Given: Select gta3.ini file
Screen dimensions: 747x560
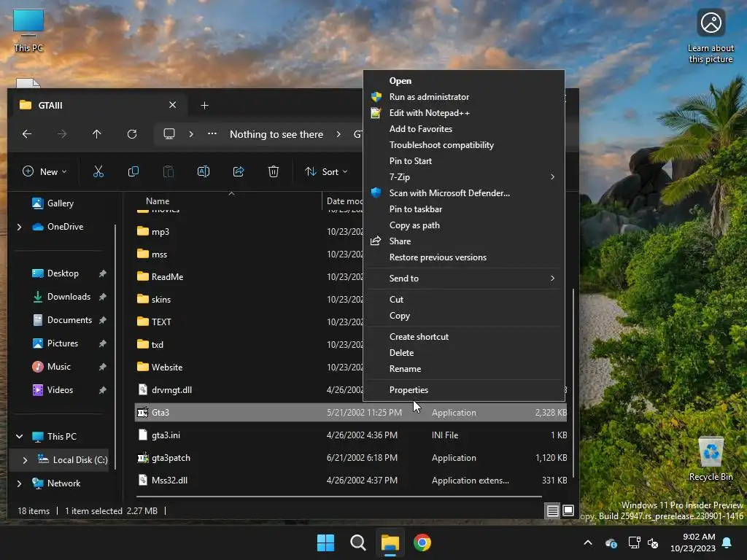Looking at the screenshot, I should [x=166, y=435].
